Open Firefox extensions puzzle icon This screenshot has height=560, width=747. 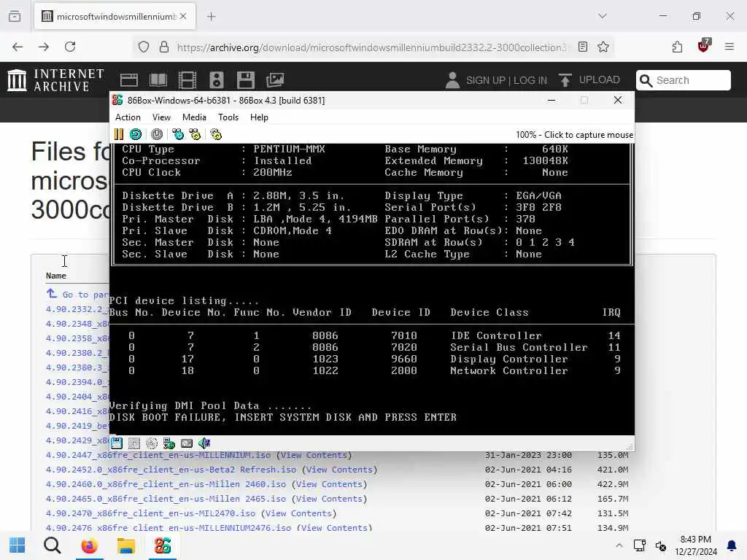(677, 47)
